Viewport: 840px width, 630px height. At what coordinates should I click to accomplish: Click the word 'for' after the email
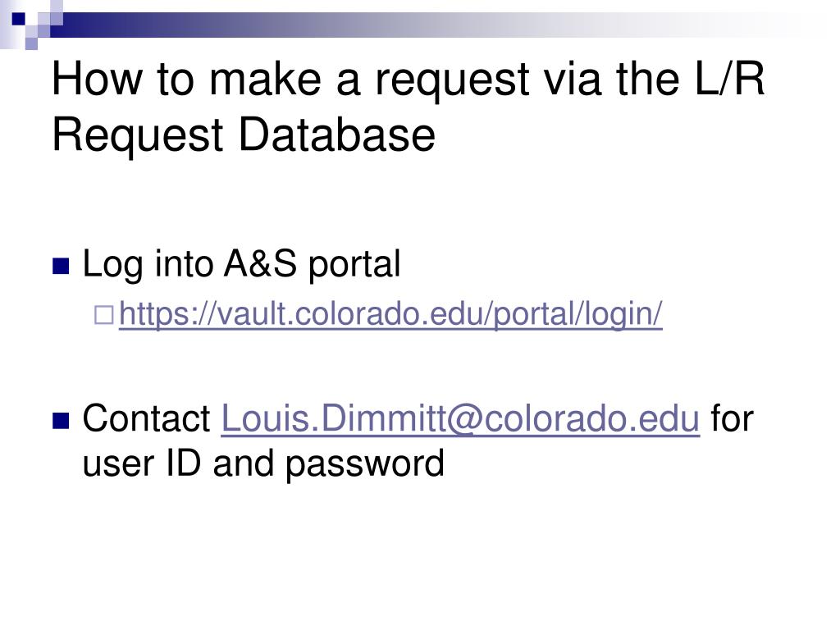pos(732,419)
